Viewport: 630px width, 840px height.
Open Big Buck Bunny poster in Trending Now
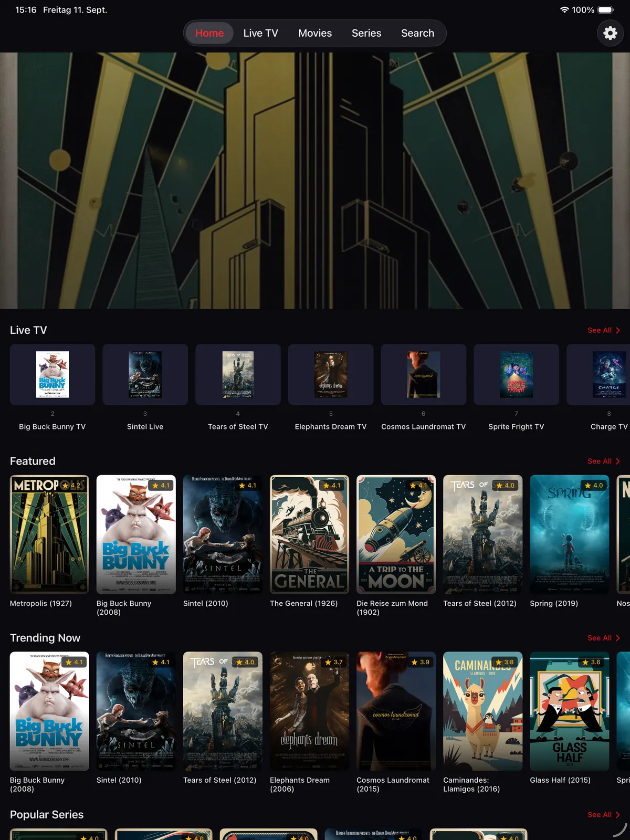[49, 711]
